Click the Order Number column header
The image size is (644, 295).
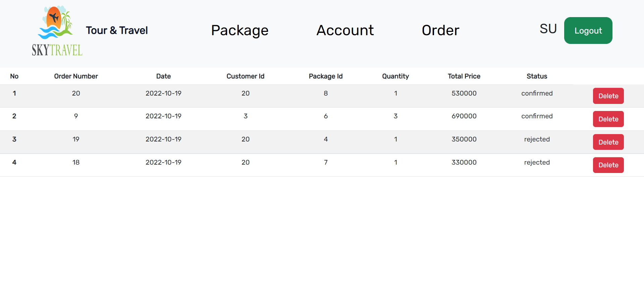(76, 76)
